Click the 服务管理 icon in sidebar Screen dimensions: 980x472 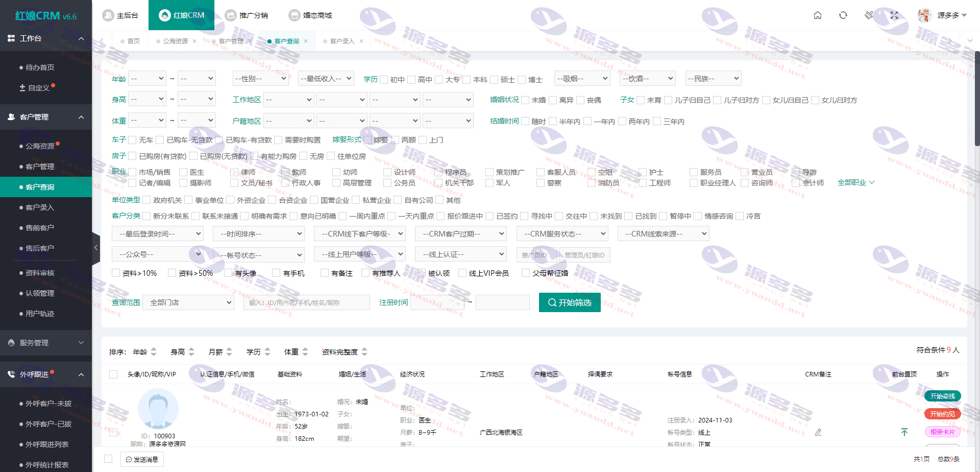pos(11,343)
